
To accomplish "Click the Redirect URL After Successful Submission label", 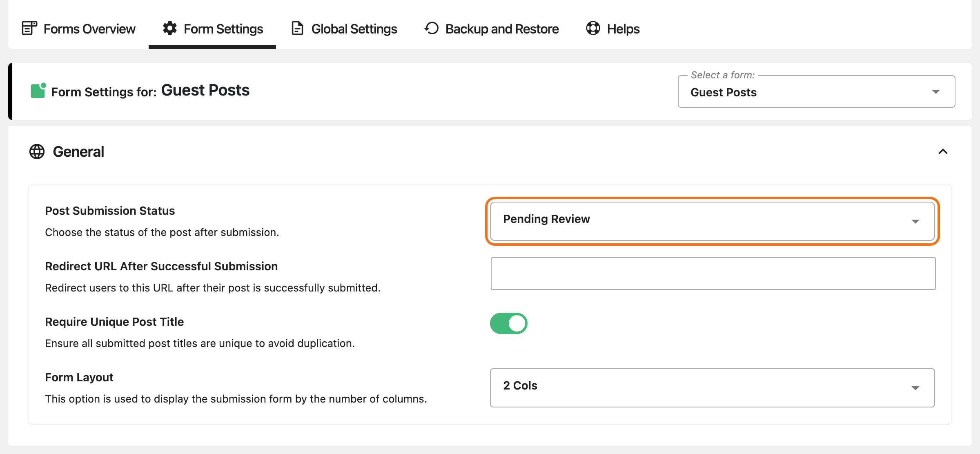I will tap(161, 266).
